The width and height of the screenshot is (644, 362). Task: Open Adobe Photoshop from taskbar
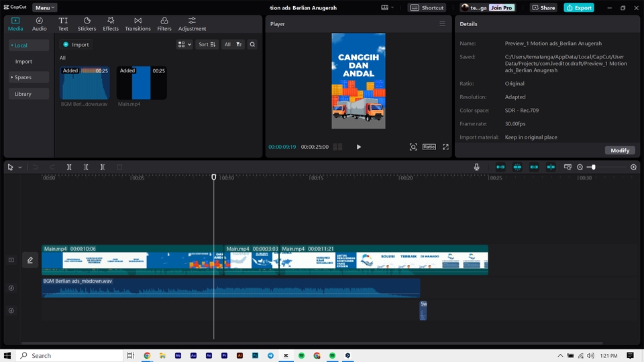(255, 355)
